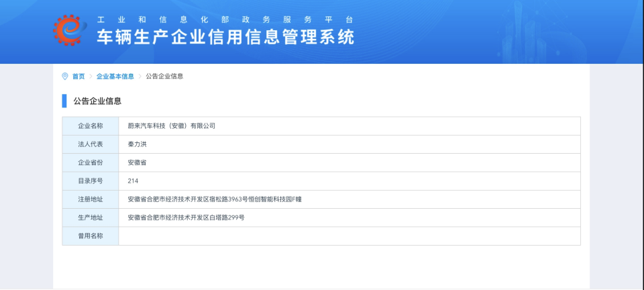Select the 企业名称 label cell
The width and height of the screenshot is (644, 290).
(91, 126)
